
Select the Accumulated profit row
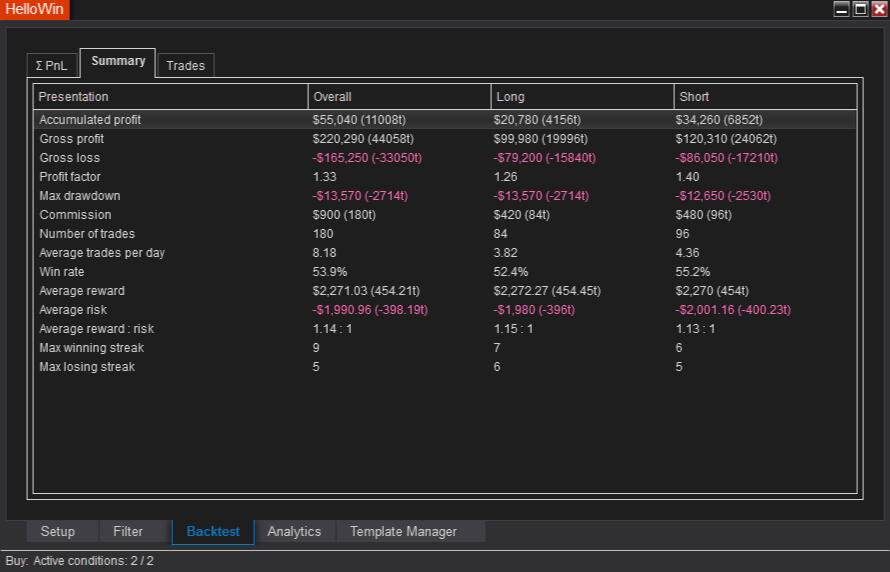(90, 120)
